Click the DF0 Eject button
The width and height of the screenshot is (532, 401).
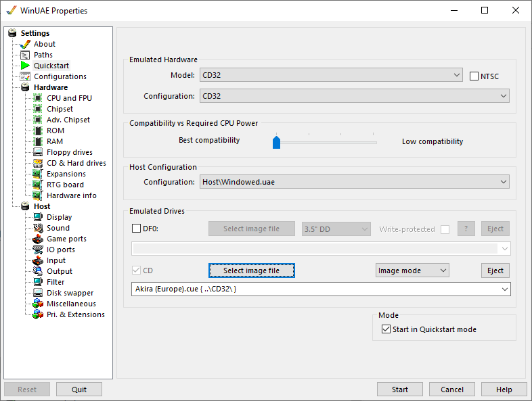[x=495, y=229]
